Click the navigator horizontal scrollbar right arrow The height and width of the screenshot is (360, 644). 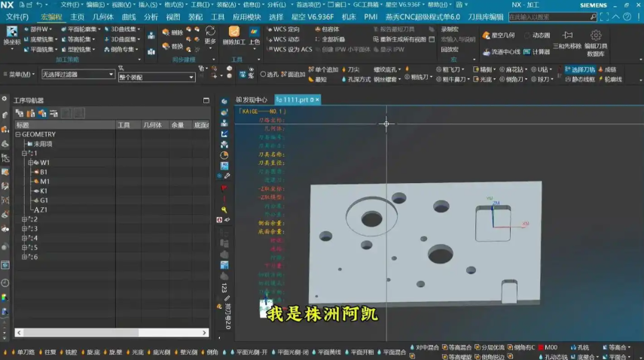204,332
